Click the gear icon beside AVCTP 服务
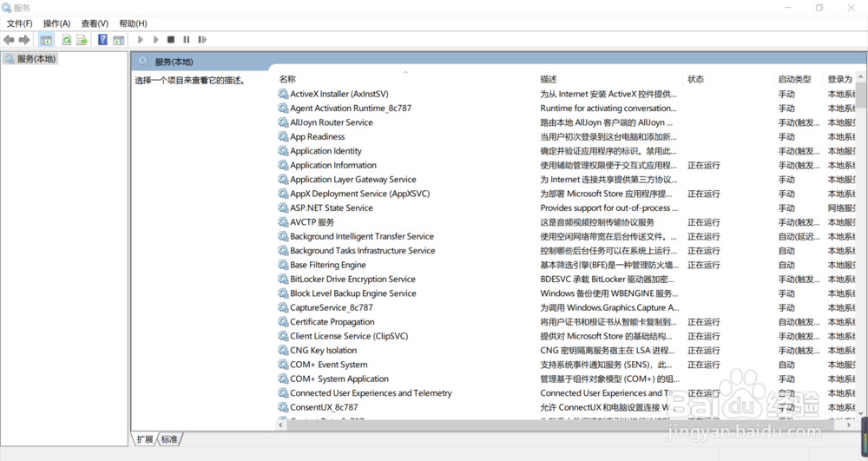 (283, 222)
